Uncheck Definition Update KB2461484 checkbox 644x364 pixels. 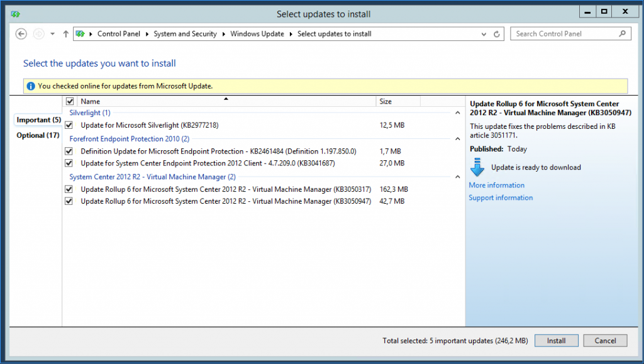[69, 151]
